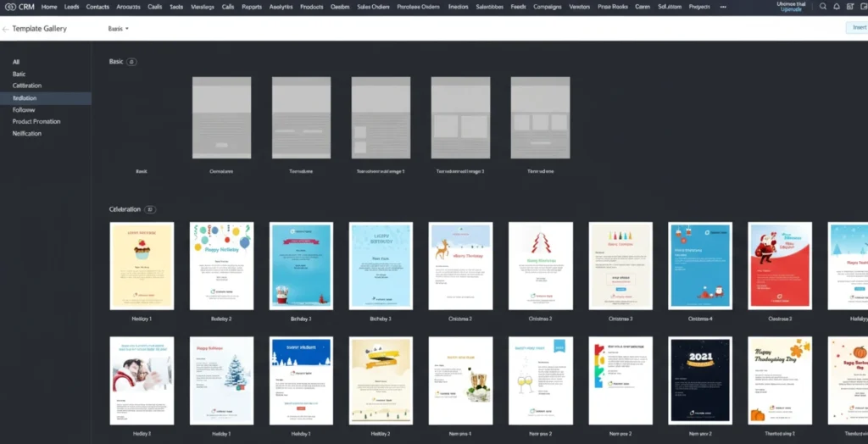868x444 pixels.
Task: Choose the snowy tree holiday template
Action: (x=221, y=380)
